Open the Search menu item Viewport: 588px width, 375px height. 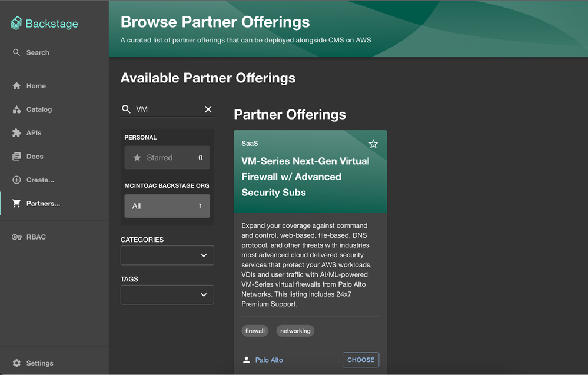54,52
